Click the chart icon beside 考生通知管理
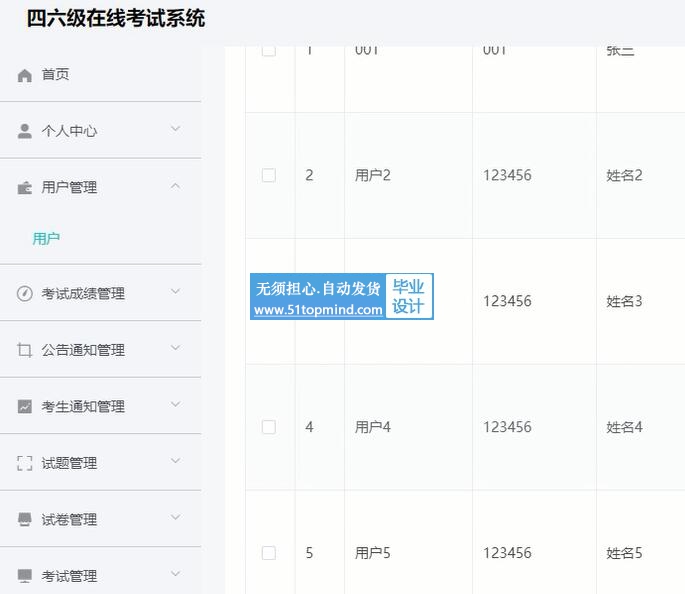This screenshot has width=685, height=594. click(x=24, y=406)
